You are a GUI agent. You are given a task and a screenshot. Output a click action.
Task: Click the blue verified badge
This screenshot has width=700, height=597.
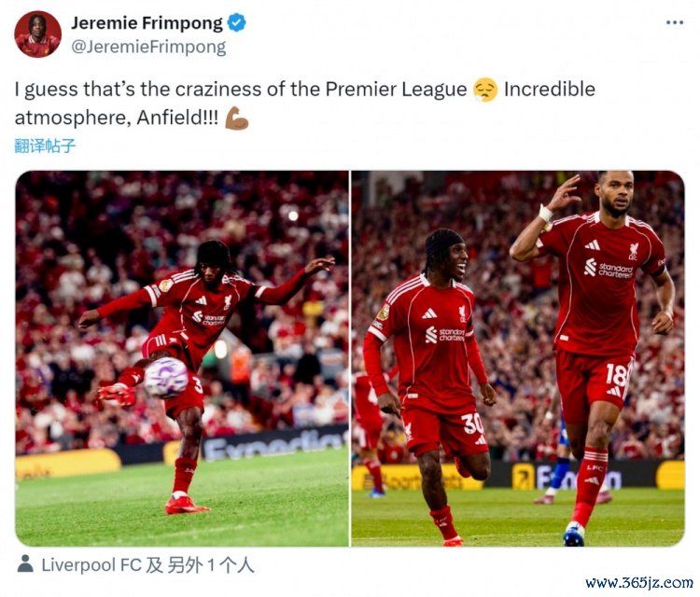tap(237, 22)
